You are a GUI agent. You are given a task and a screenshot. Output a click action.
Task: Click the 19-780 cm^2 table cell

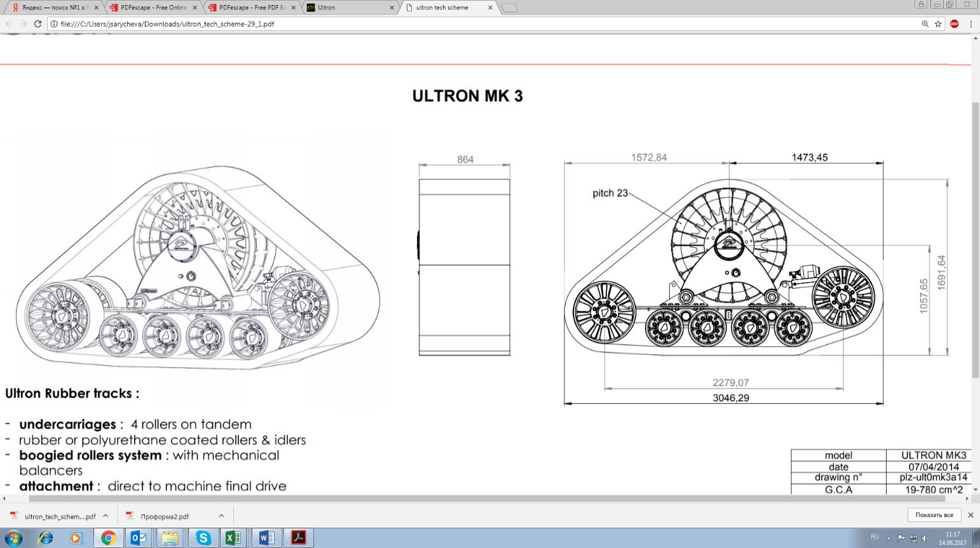pyautogui.click(x=934, y=490)
